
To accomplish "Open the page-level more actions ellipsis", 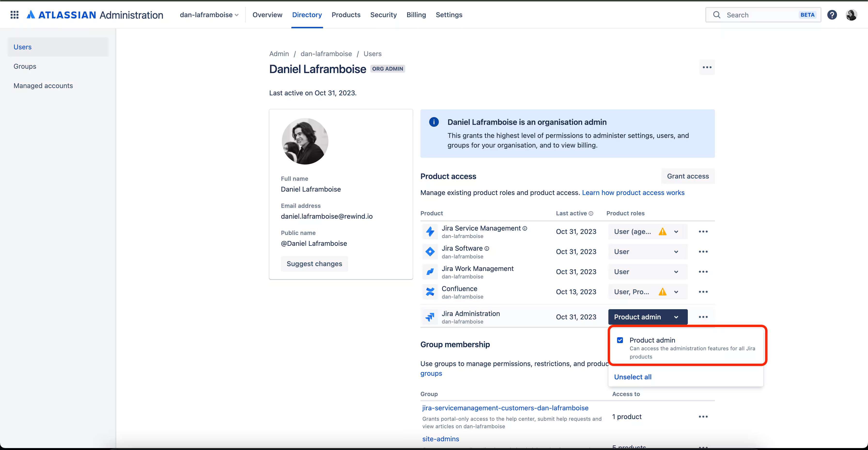I will coord(707,67).
